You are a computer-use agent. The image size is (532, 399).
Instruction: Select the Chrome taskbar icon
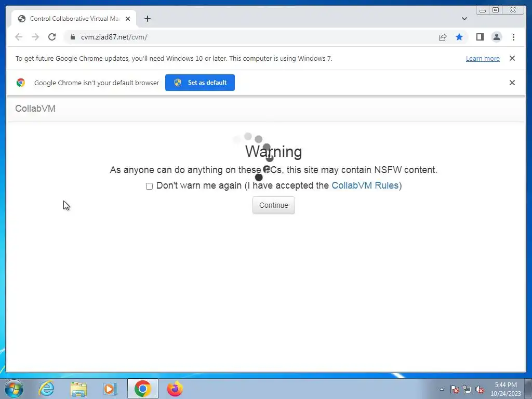click(x=142, y=389)
